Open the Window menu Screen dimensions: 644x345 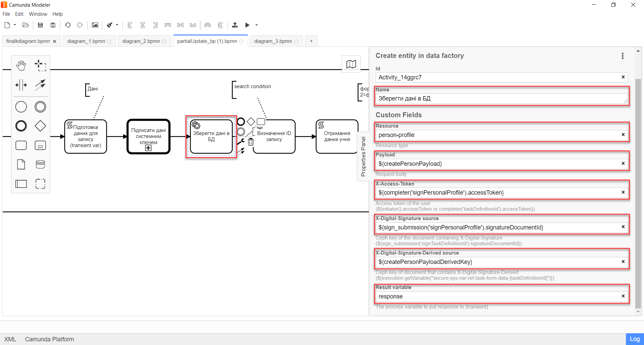coord(38,14)
